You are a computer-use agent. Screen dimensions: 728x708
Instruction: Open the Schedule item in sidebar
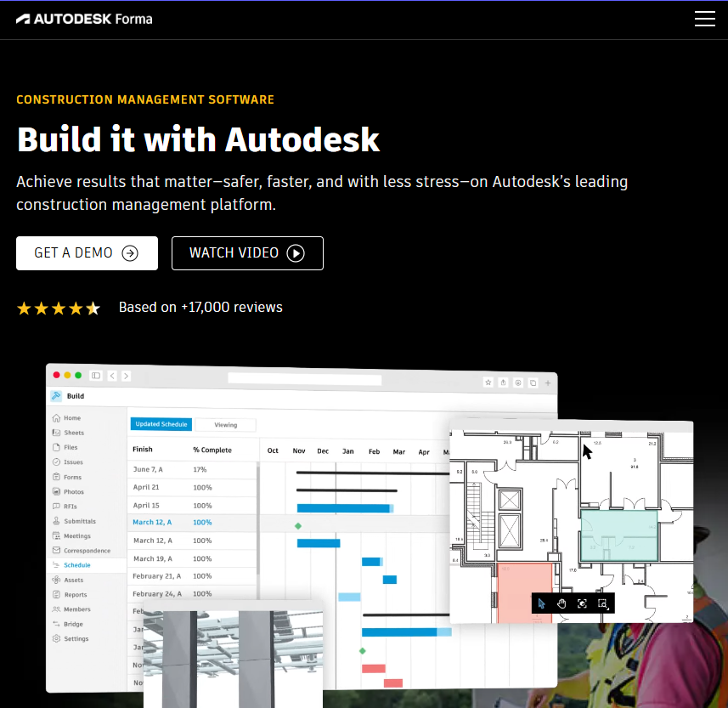point(87,565)
